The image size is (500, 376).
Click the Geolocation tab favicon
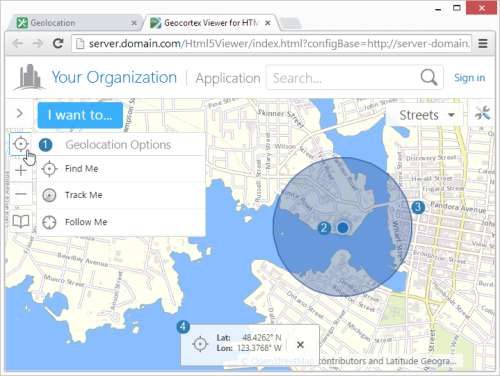tap(22, 23)
